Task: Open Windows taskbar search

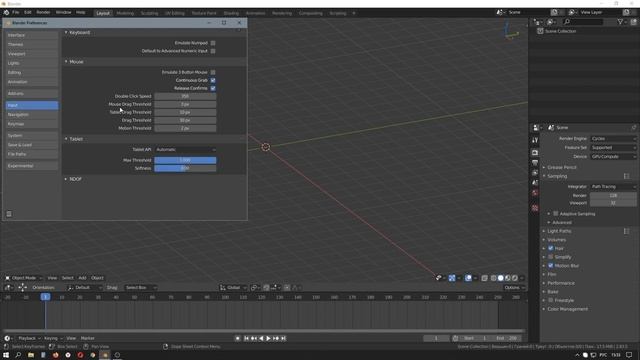Action: (x=18, y=355)
